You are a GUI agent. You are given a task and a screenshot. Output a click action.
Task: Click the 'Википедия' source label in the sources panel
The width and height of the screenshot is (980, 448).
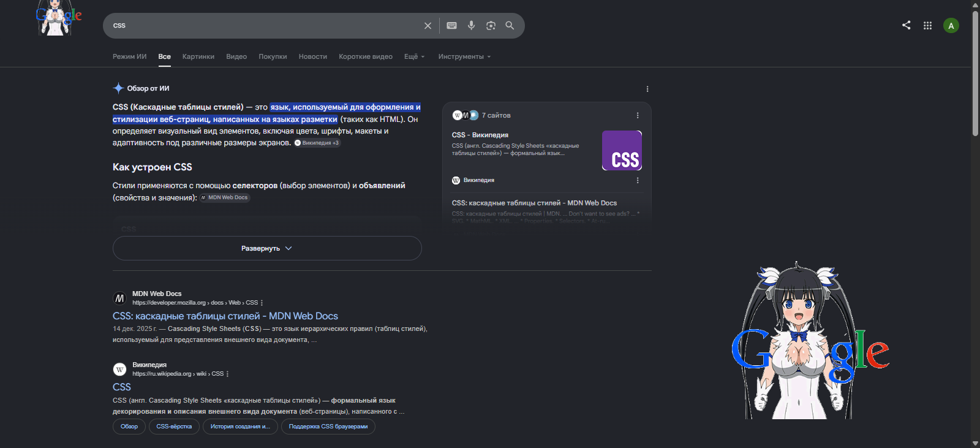point(479,180)
